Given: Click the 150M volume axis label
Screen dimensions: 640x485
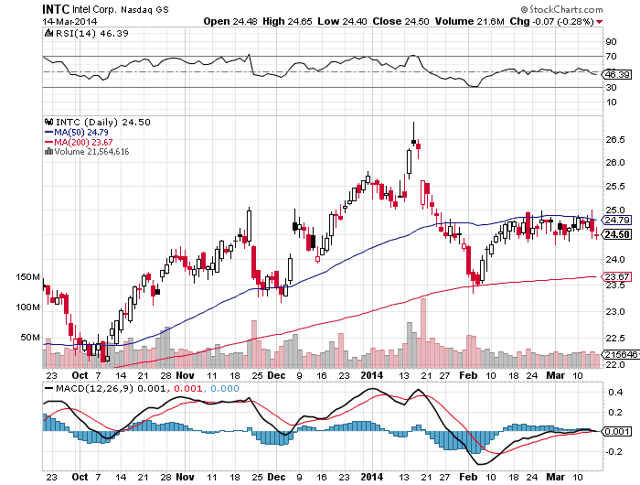Looking at the screenshot, I should tap(28, 277).
